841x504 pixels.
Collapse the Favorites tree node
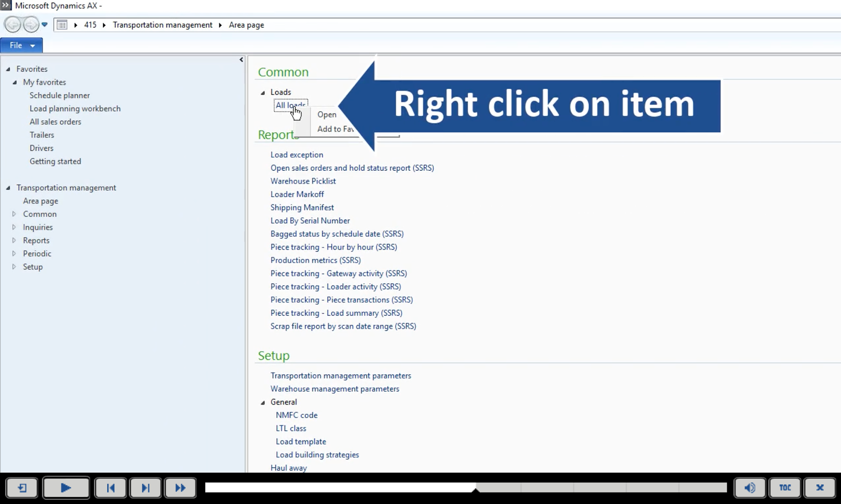pos(8,69)
